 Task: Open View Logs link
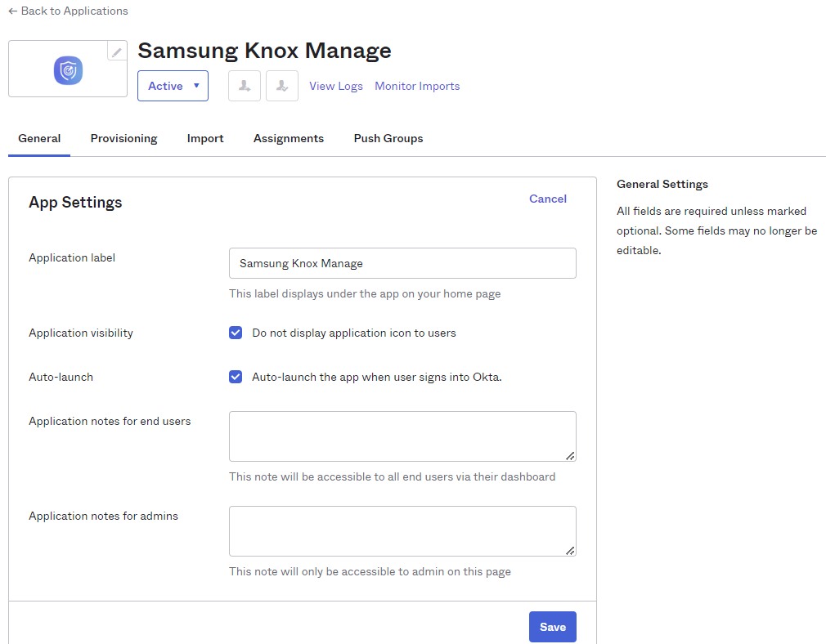point(336,86)
